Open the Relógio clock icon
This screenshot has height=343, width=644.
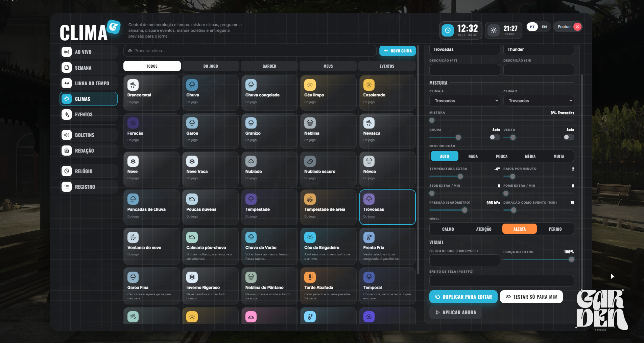tap(67, 171)
